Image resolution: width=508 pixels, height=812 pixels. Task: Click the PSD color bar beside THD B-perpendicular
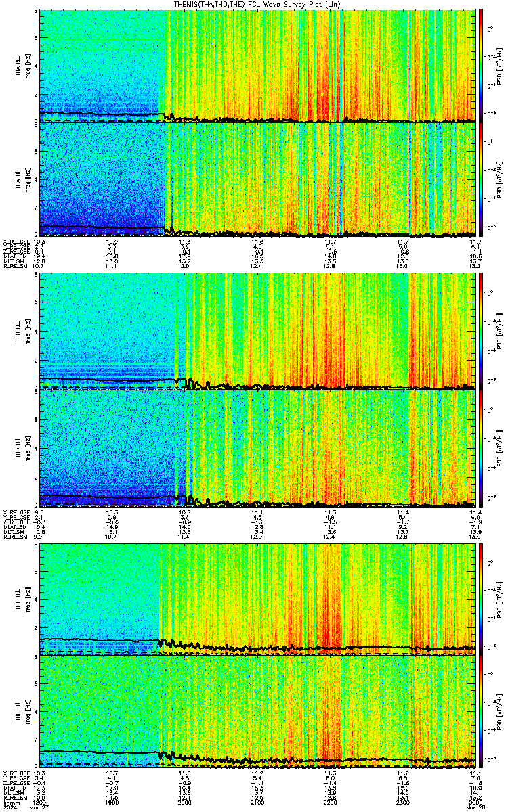(x=481, y=331)
